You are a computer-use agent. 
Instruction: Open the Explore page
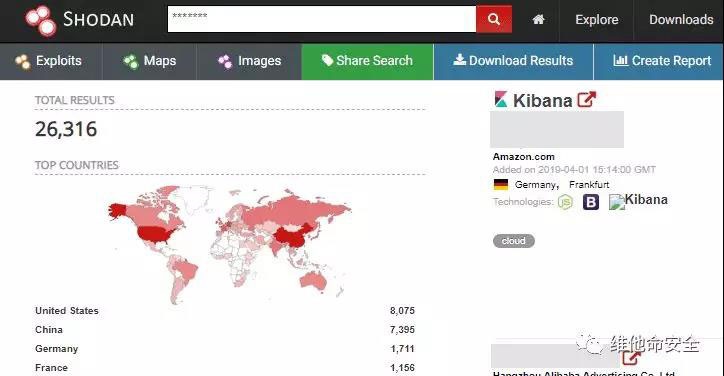(x=597, y=19)
